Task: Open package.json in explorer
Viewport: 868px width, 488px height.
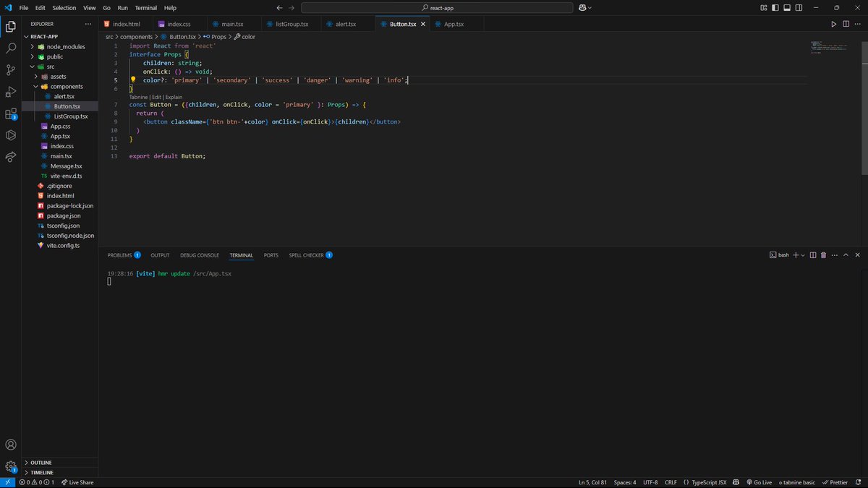Action: tap(64, 215)
